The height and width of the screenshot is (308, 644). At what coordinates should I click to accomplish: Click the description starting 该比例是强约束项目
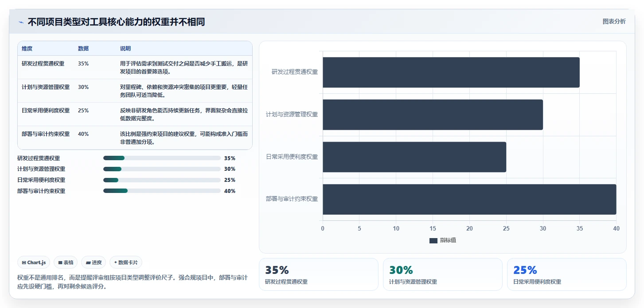click(184, 138)
